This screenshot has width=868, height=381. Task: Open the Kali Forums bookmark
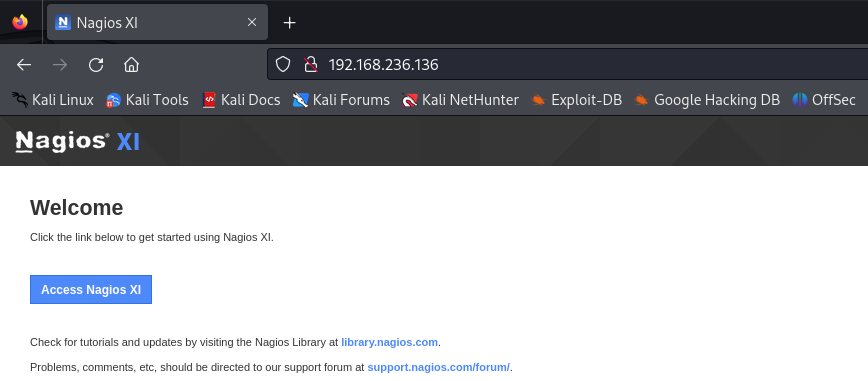point(342,100)
